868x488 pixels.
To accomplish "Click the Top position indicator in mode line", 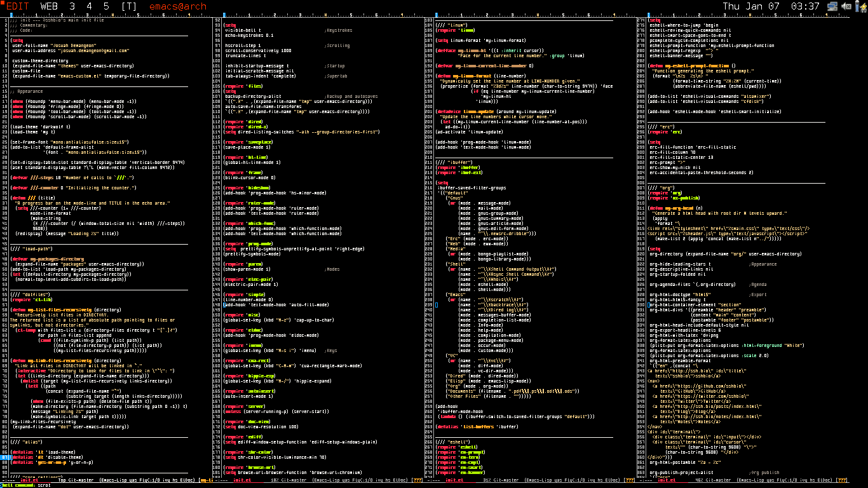I will point(62,480).
